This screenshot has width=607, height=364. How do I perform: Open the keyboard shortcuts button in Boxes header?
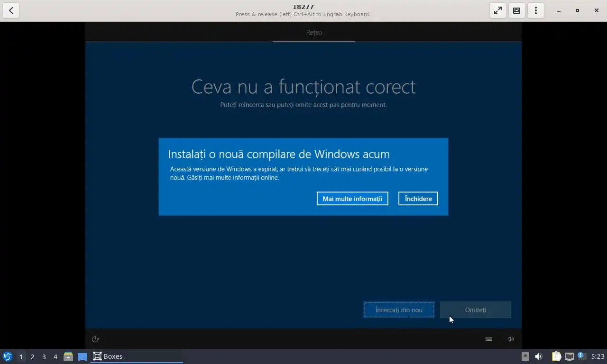[517, 10]
